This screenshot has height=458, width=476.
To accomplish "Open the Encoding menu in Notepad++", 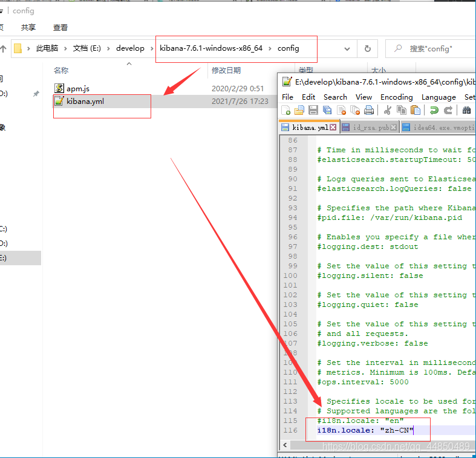I will pyautogui.click(x=396, y=97).
